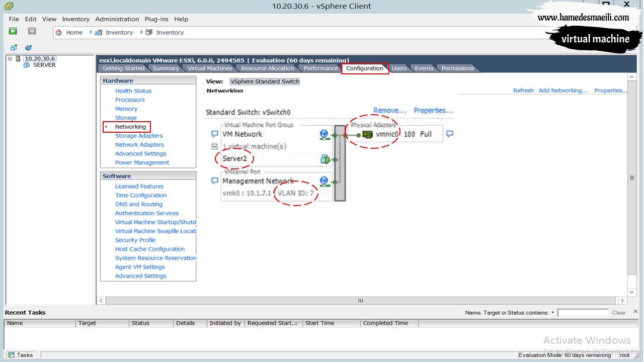Click the globe icon beside Management Network
The height and width of the screenshot is (362, 644).
tap(325, 181)
